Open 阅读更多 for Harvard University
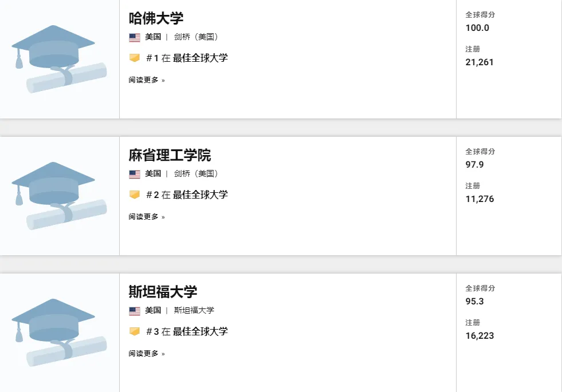The image size is (562, 392). coord(147,80)
